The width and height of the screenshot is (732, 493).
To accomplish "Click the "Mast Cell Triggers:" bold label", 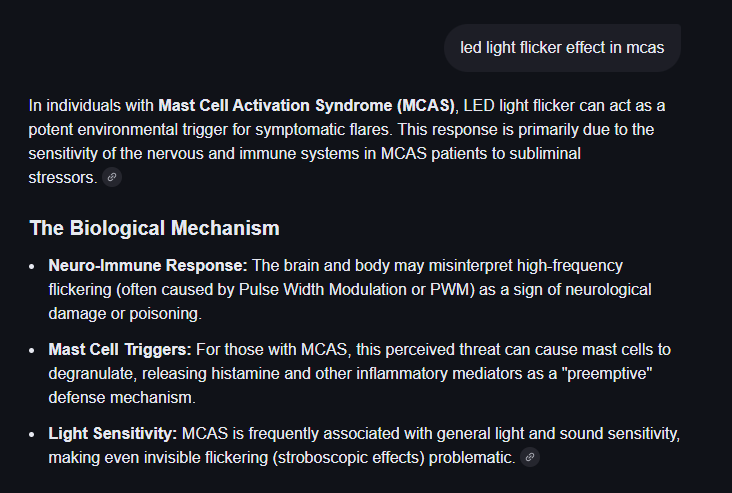I will (120, 350).
